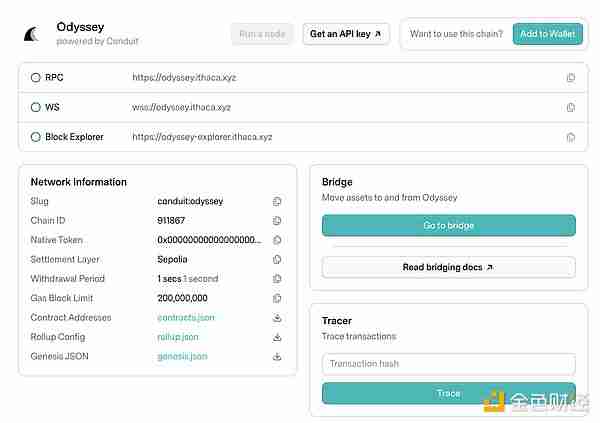
Task: Copy the RPC URL
Action: [571, 77]
